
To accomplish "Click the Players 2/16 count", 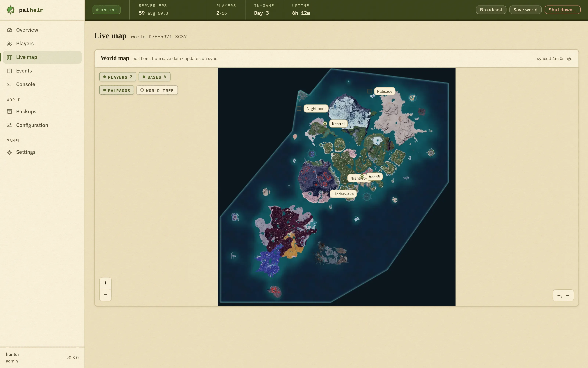I will pyautogui.click(x=222, y=13).
